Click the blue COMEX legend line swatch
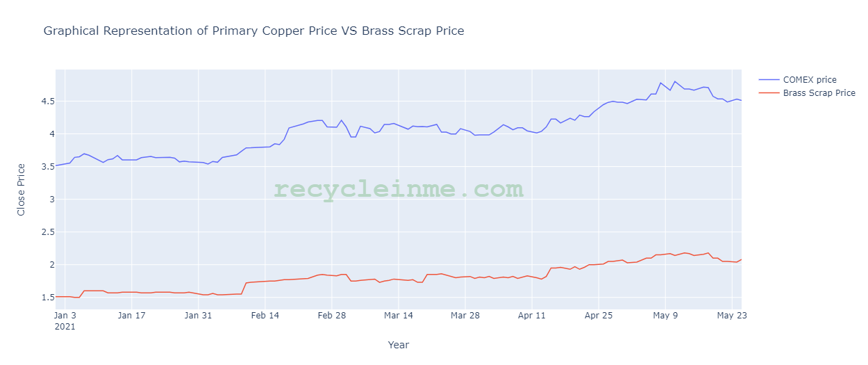The height and width of the screenshot is (365, 868). [x=769, y=80]
